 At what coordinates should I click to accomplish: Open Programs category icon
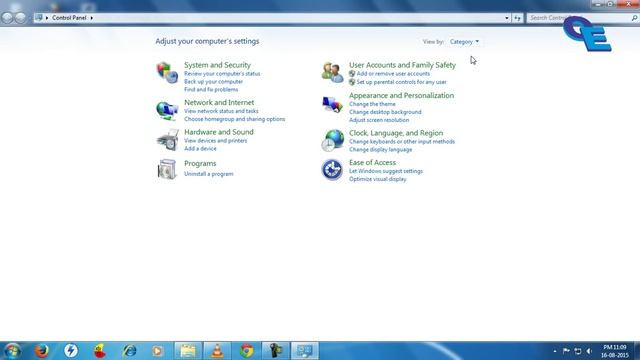pos(167,169)
